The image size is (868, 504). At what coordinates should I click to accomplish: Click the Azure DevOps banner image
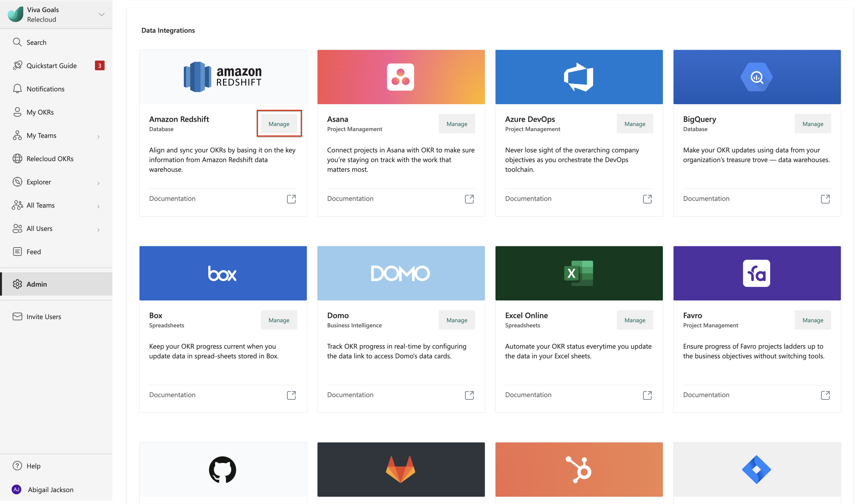(579, 77)
